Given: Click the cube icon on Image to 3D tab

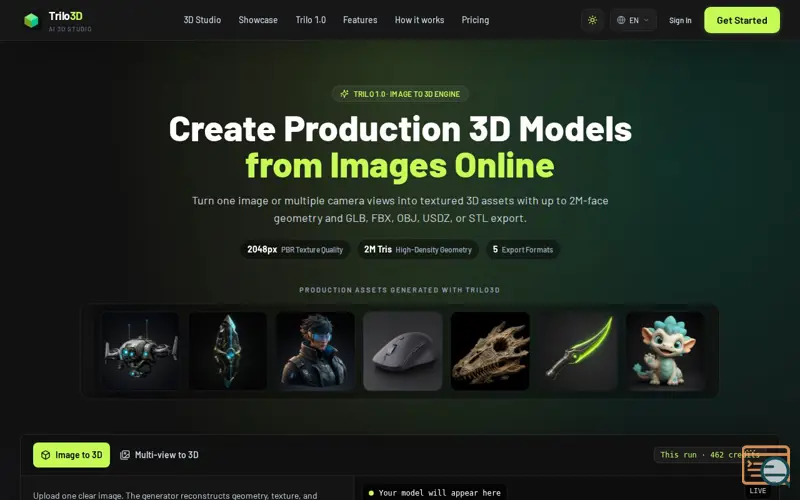Looking at the screenshot, I should click(45, 455).
